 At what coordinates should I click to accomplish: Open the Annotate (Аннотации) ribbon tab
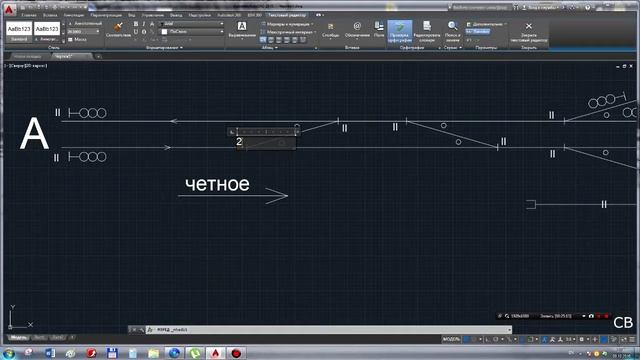point(74,15)
